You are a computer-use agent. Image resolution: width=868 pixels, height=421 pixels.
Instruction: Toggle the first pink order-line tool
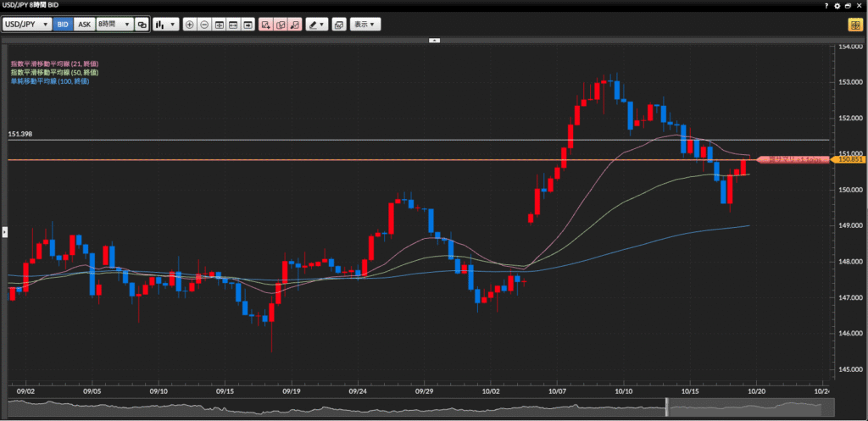(x=266, y=25)
